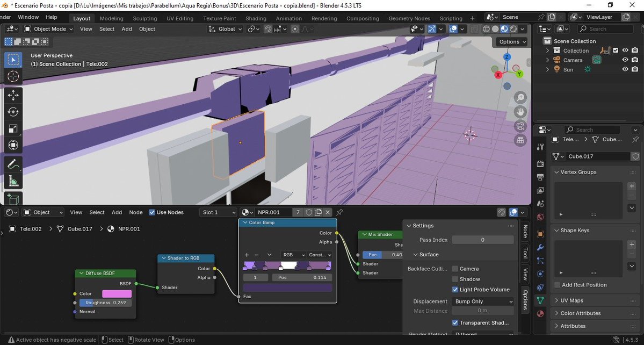The height and width of the screenshot is (345, 644).
Task: Hide the Camera in viewport
Action: tap(625, 60)
